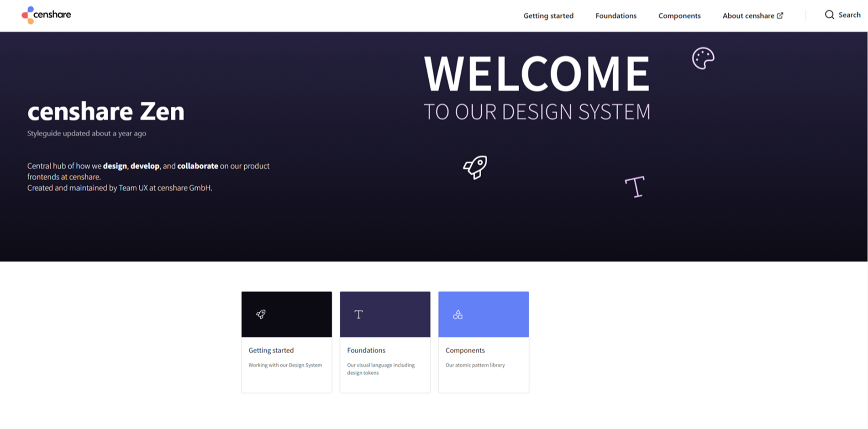Click the bold word 'collaborate'
This screenshot has height=429, width=868.
click(198, 166)
